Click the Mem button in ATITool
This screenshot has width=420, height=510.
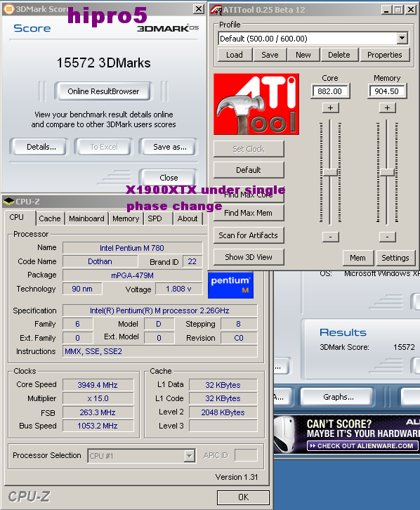[x=358, y=258]
